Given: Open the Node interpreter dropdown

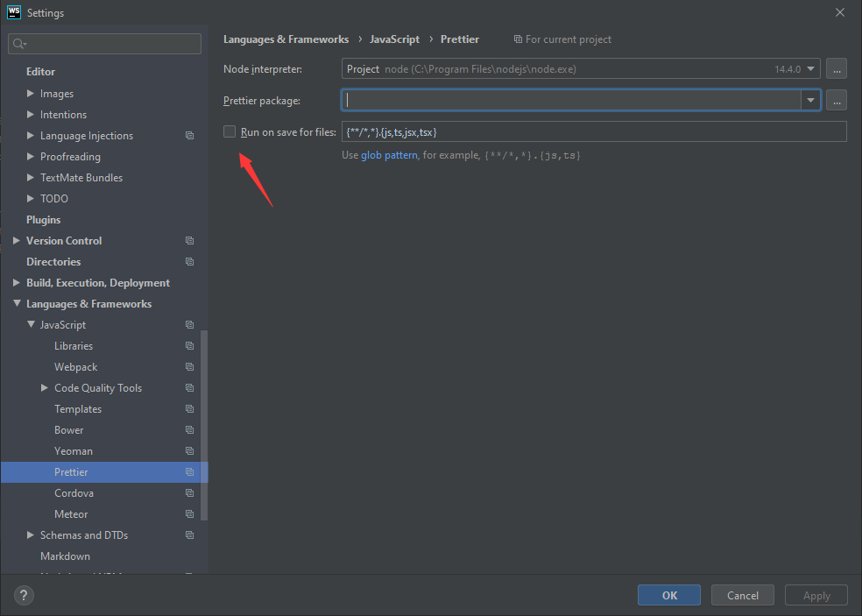Looking at the screenshot, I should tap(810, 69).
